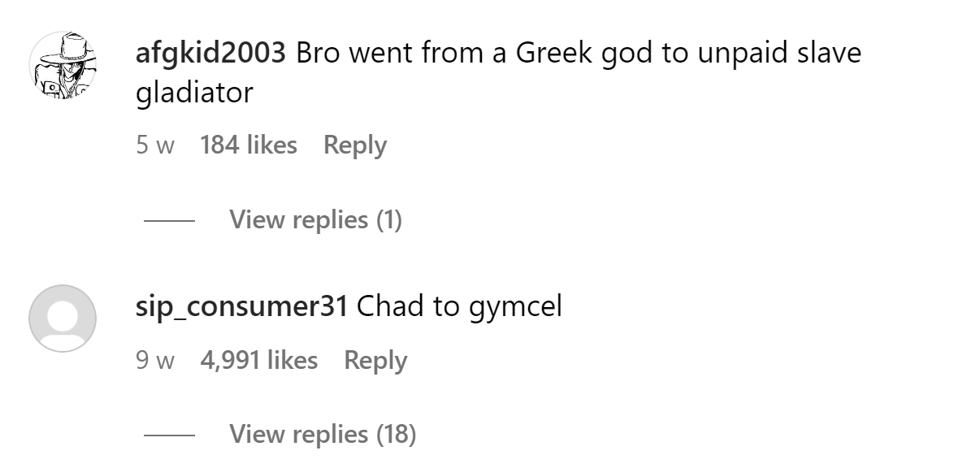The image size is (980, 468).
Task: Expand View replies (18)
Action: [x=323, y=434]
